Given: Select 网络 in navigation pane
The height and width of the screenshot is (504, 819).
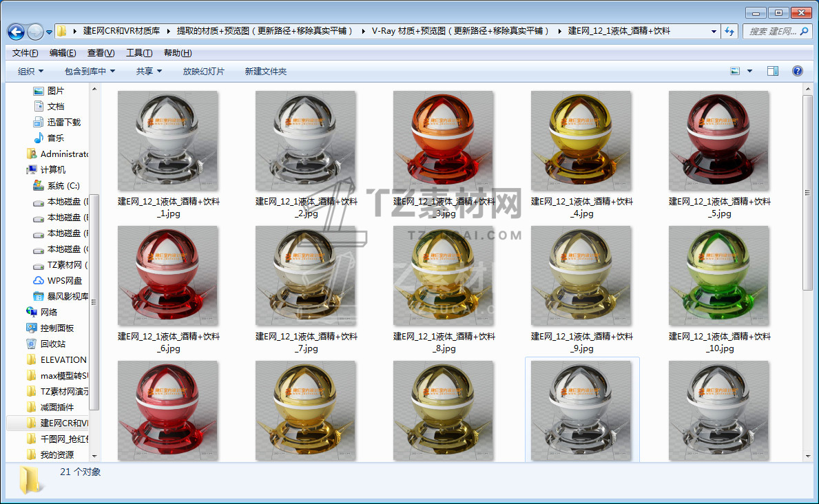Looking at the screenshot, I should (x=42, y=312).
